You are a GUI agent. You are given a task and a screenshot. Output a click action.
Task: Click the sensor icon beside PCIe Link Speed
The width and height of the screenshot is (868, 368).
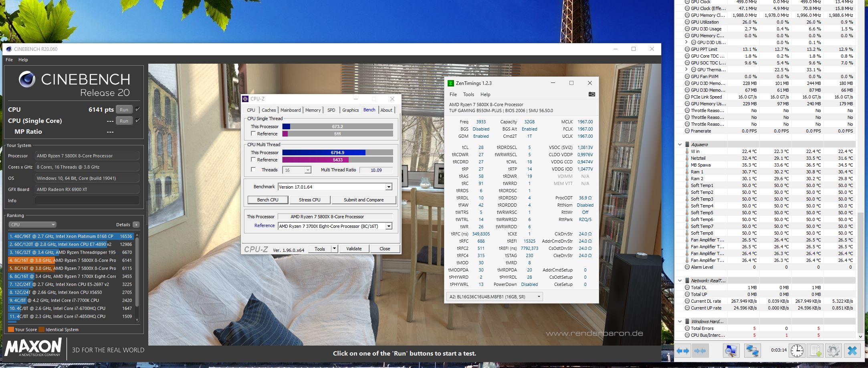tap(687, 97)
